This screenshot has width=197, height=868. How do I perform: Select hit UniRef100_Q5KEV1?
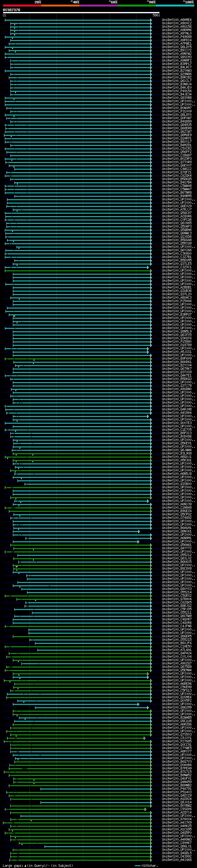click(177, 443)
